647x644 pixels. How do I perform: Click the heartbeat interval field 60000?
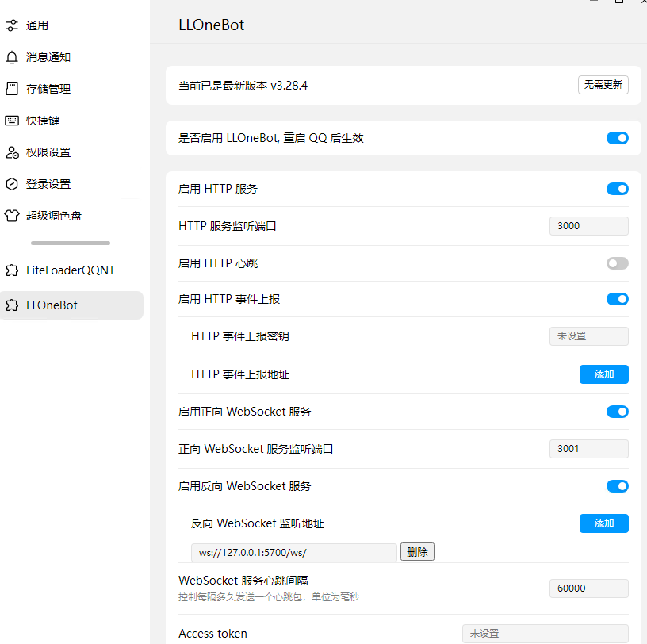(589, 588)
